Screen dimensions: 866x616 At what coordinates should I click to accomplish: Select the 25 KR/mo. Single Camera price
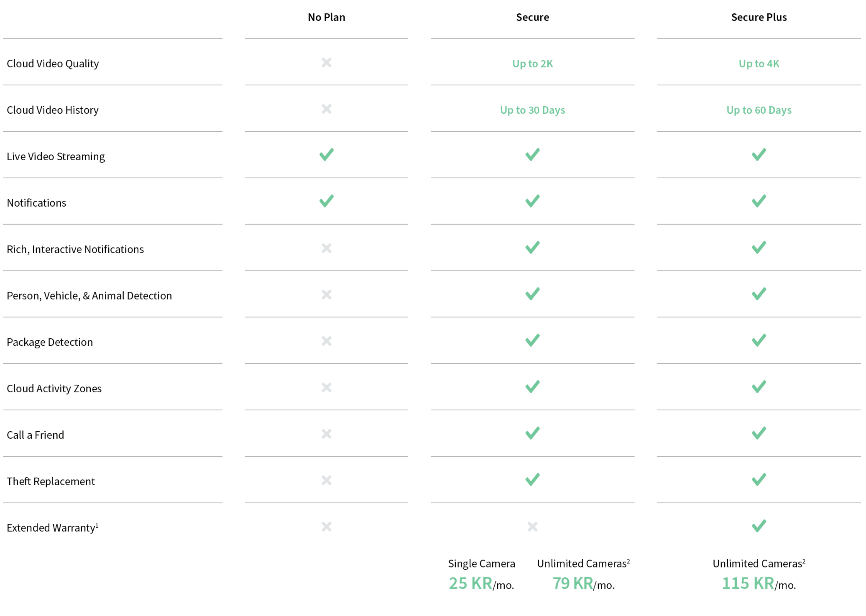pyautogui.click(x=481, y=583)
